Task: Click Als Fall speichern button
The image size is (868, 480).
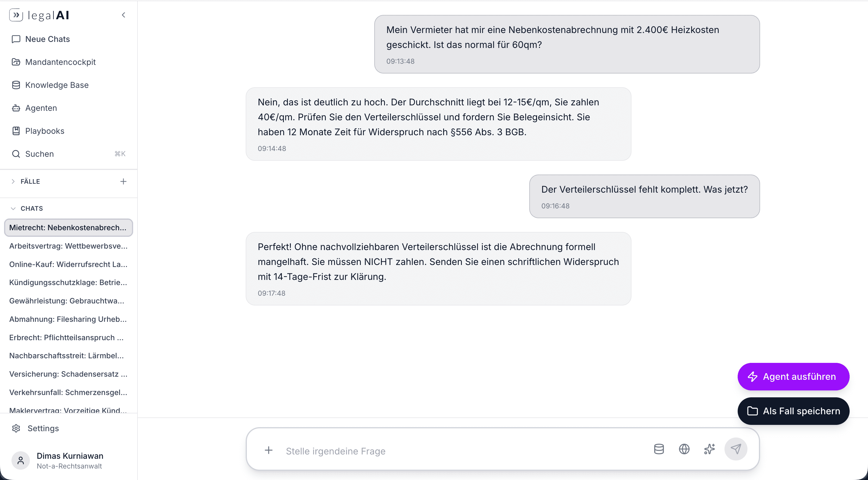Action: (x=793, y=411)
